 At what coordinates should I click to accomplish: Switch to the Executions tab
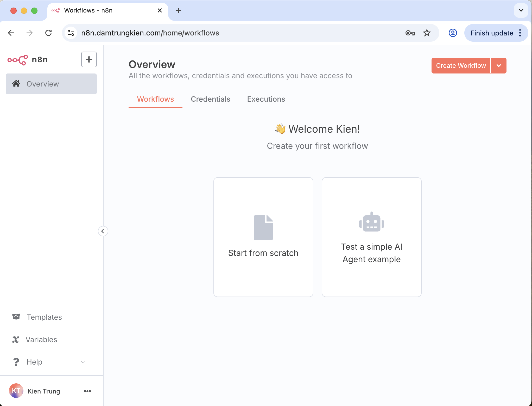(266, 99)
